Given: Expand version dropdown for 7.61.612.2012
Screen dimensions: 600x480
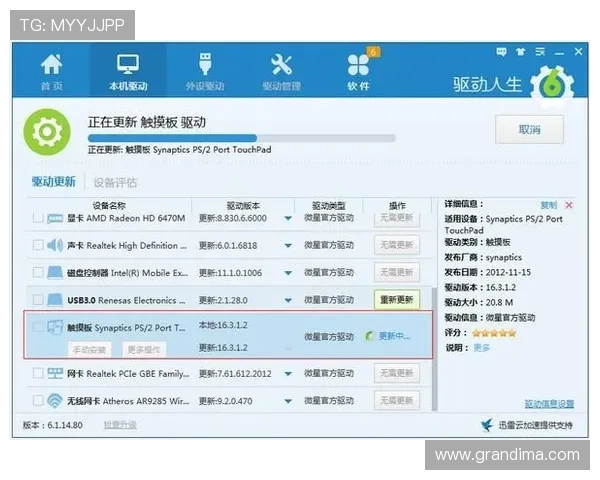Looking at the screenshot, I should click(288, 374).
